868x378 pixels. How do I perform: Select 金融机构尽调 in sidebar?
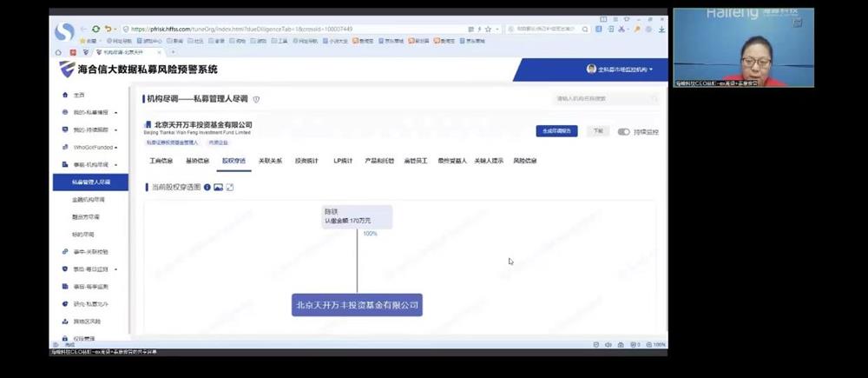89,200
